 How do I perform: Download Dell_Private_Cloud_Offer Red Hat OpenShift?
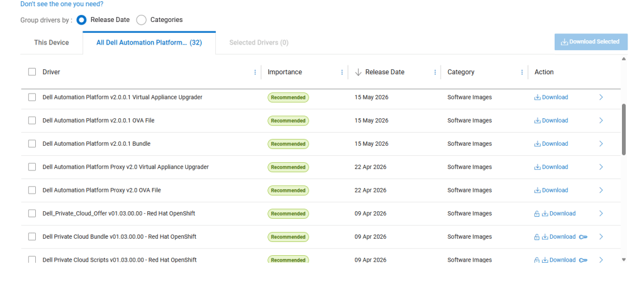558,213
